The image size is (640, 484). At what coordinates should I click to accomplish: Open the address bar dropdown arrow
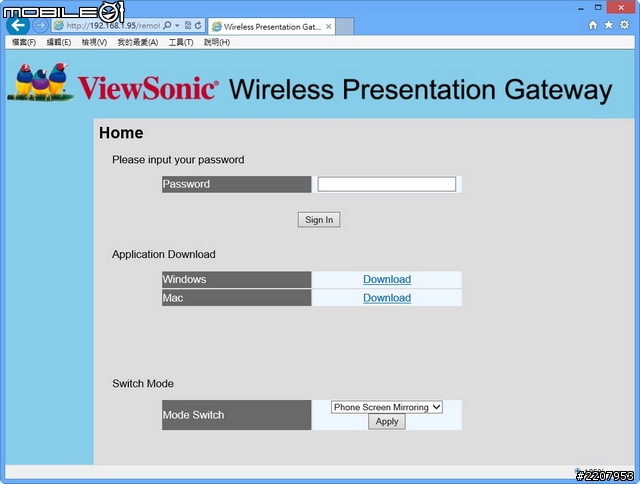pyautogui.click(x=177, y=26)
